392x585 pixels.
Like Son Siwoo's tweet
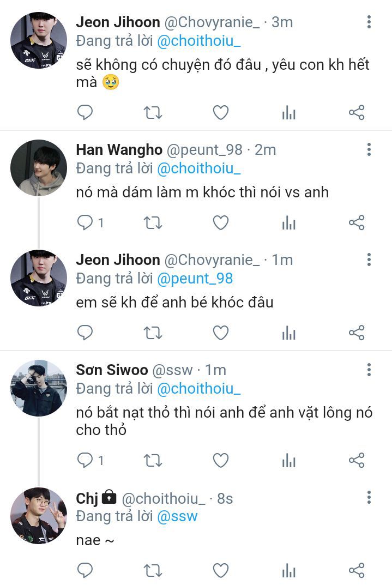pos(220,461)
